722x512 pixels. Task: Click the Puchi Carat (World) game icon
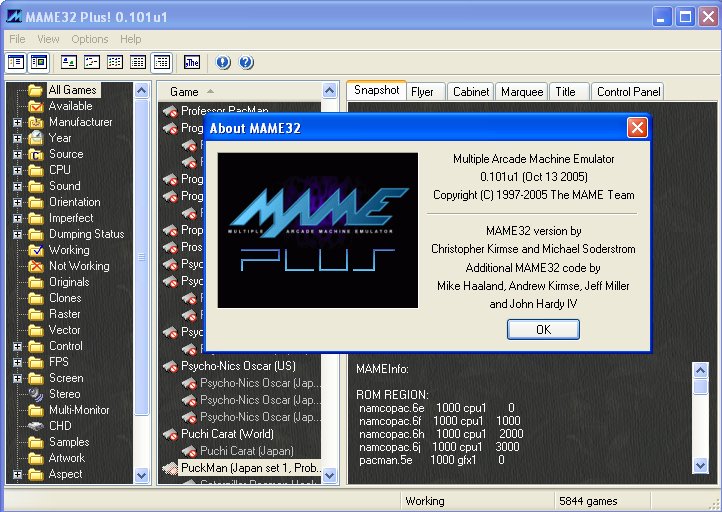[170, 434]
